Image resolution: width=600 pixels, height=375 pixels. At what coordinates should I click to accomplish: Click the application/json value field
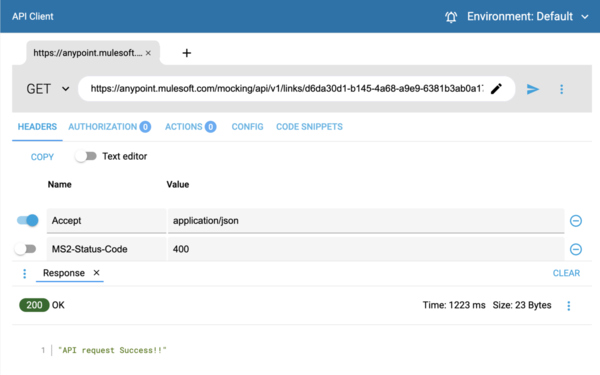(366, 221)
